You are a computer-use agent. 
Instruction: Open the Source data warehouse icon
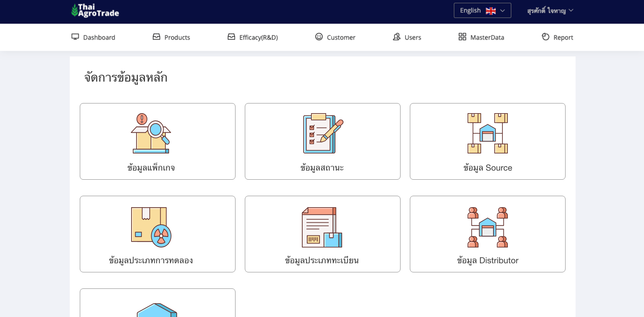[487, 133]
